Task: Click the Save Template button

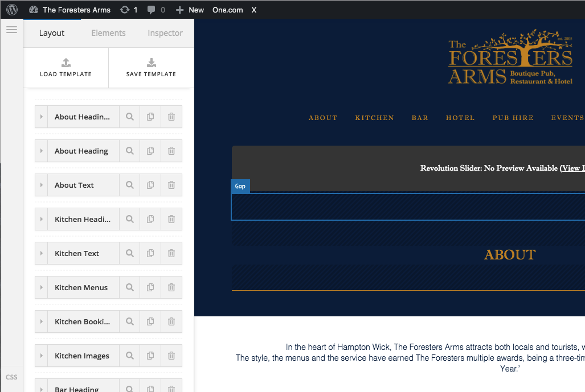Action: point(151,68)
